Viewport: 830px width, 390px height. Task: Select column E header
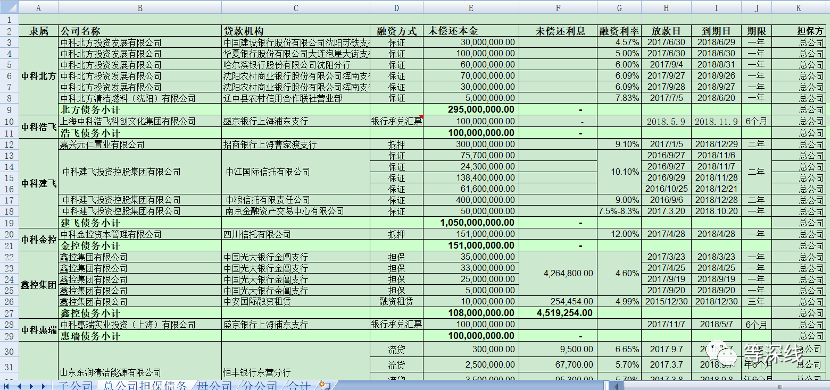(x=471, y=7)
